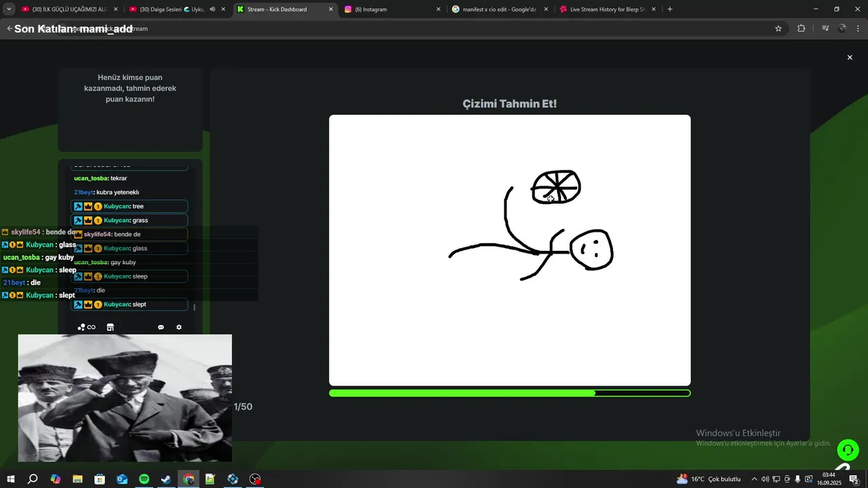
Task: Open File Explorer from taskbar
Action: [x=77, y=479]
